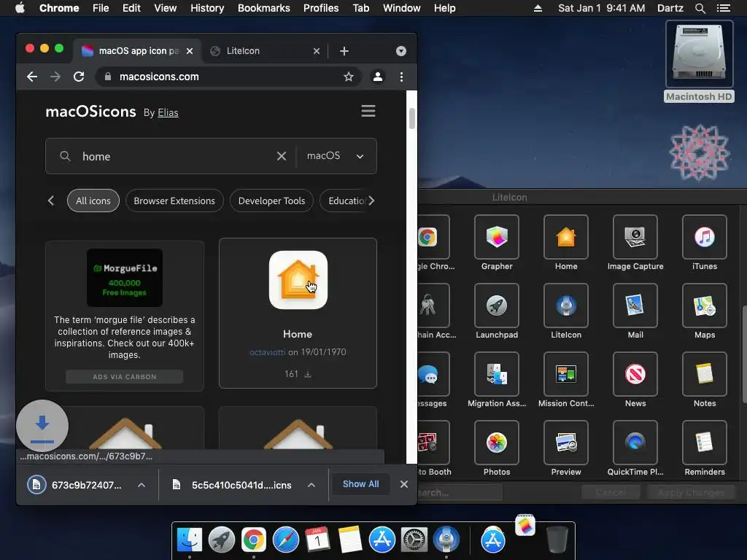Open the View menu

pyautogui.click(x=166, y=8)
